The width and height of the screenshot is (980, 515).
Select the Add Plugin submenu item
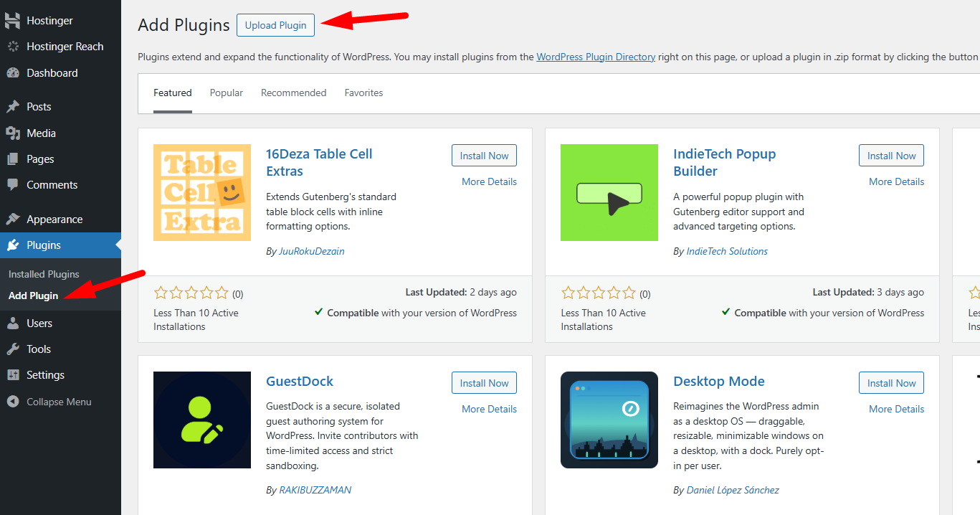tap(33, 296)
